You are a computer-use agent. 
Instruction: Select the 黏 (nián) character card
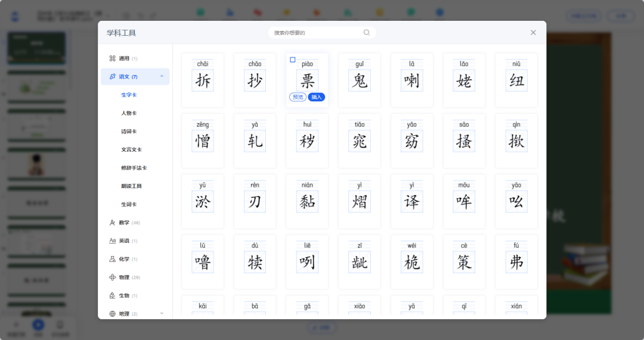tap(307, 201)
